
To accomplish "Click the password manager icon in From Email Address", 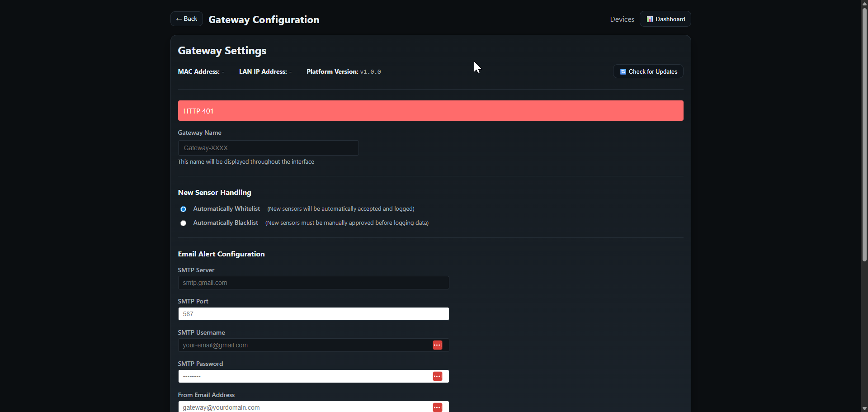I will point(437,407).
